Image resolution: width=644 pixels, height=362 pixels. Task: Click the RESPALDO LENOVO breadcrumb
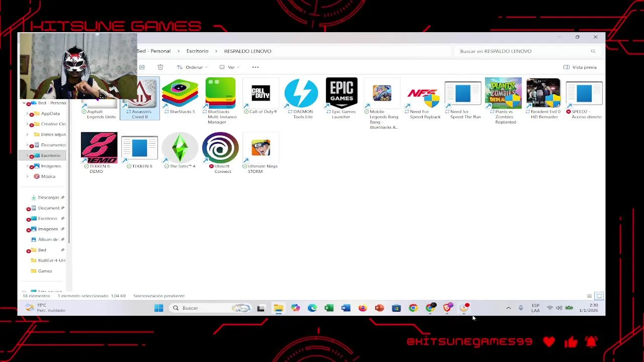(248, 51)
